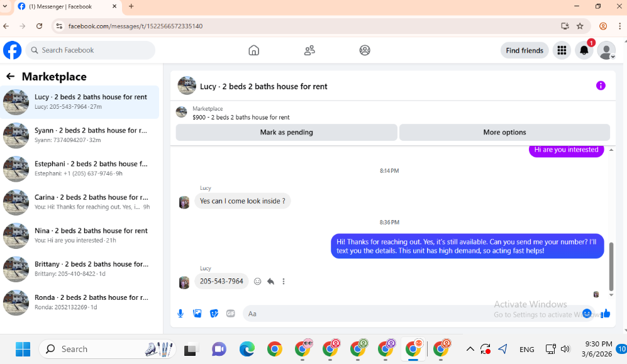Open volume control in system tray
Viewport: 627px width, 364px height.
coord(565,349)
